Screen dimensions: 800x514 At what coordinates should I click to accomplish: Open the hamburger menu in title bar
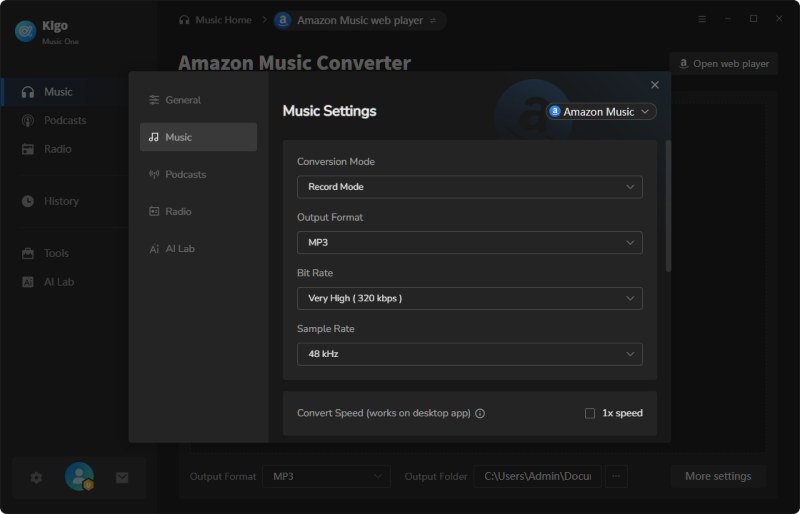click(702, 19)
